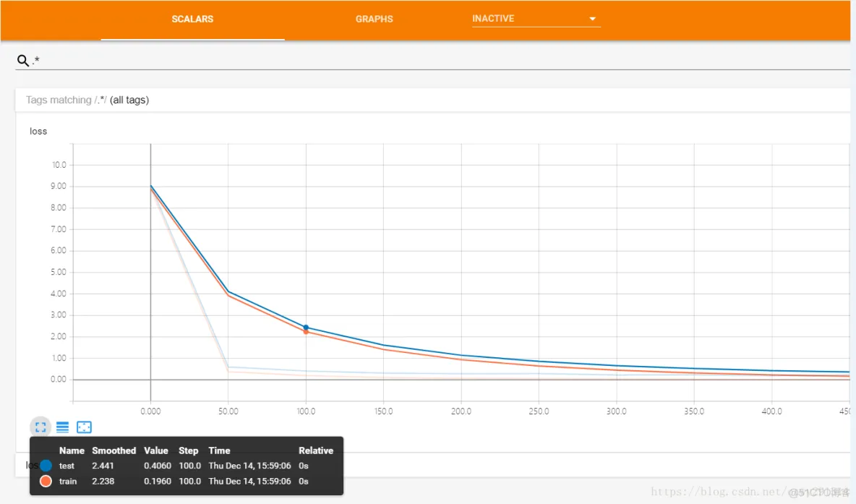The image size is (856, 504).
Task: Click the y-axis label 10.0
Action: (x=59, y=165)
